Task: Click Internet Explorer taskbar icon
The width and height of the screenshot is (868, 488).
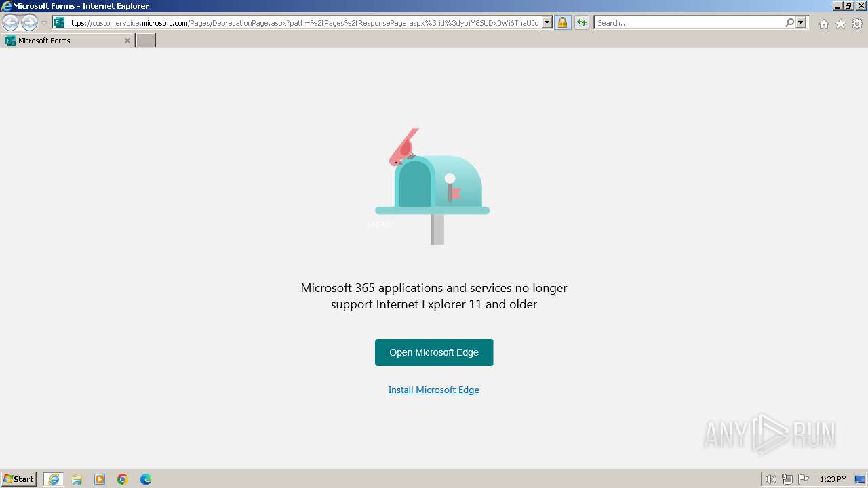Action: (54, 479)
